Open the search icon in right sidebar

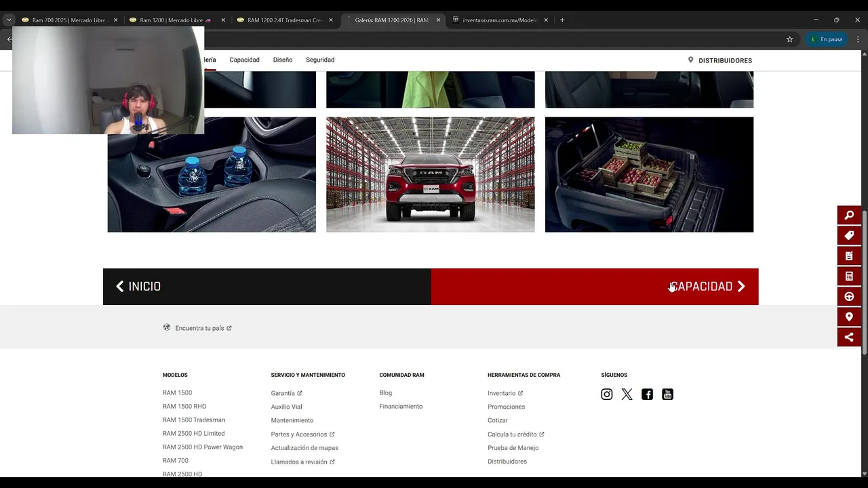pos(849,216)
